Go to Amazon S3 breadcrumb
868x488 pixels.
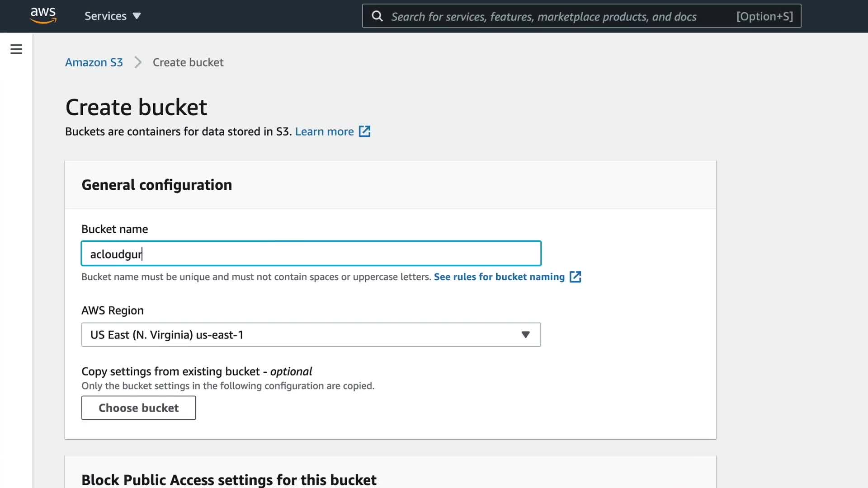(94, 62)
